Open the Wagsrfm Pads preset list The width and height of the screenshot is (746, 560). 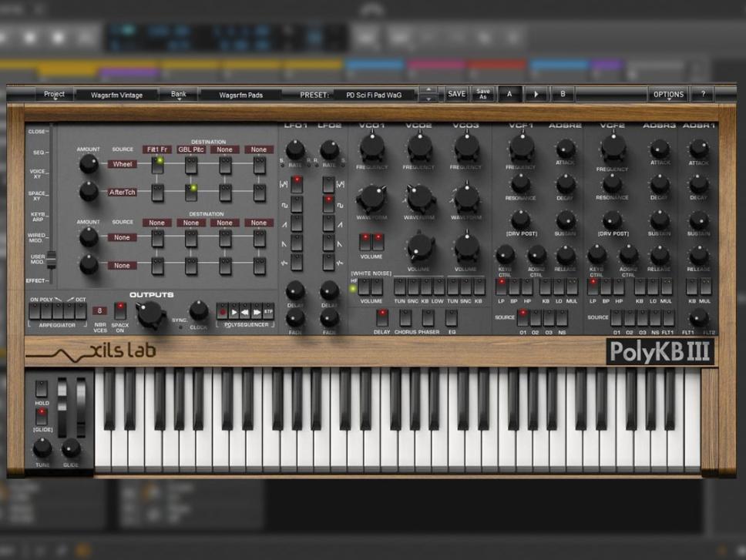tap(241, 93)
